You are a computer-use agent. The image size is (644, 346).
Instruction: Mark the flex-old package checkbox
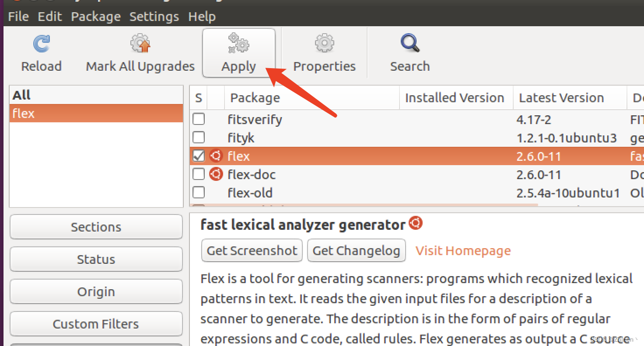199,193
